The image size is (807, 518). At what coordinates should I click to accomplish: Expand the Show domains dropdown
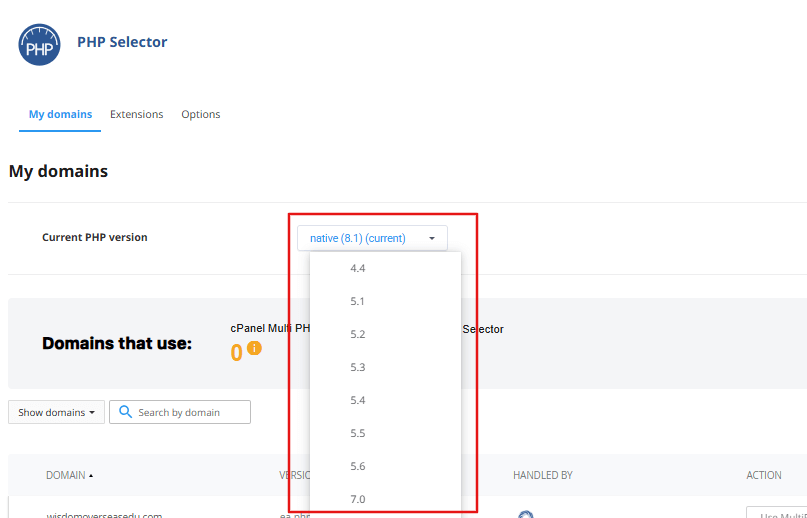[56, 412]
